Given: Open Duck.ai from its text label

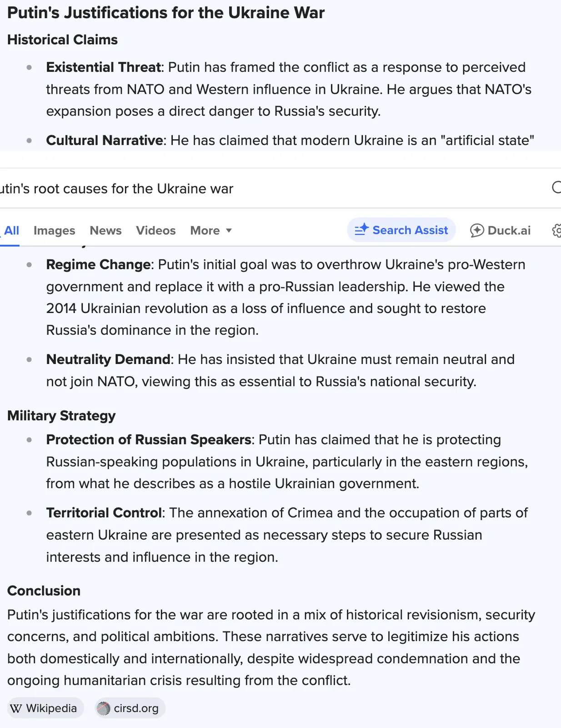Looking at the screenshot, I should coord(509,231).
